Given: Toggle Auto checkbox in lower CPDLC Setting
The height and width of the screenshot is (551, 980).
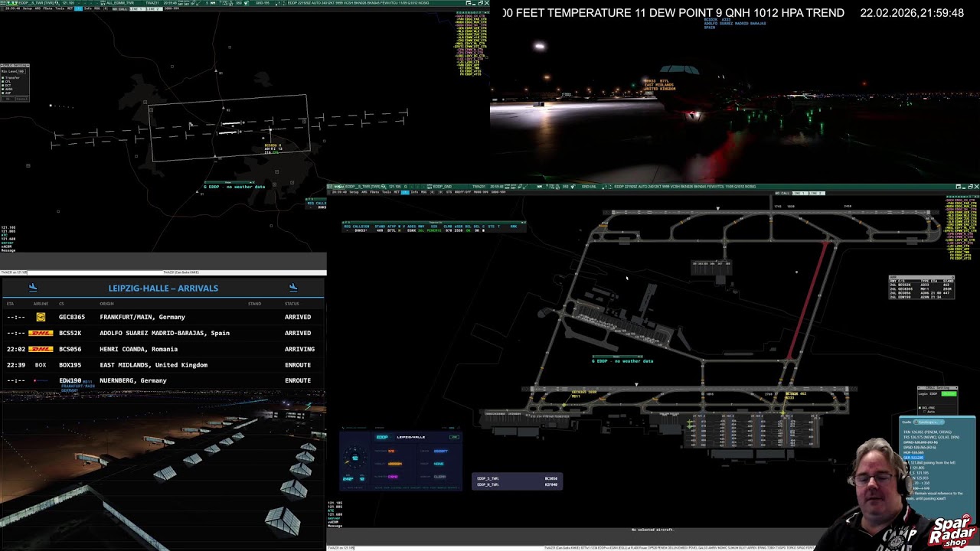Looking at the screenshot, I should pos(924,412).
